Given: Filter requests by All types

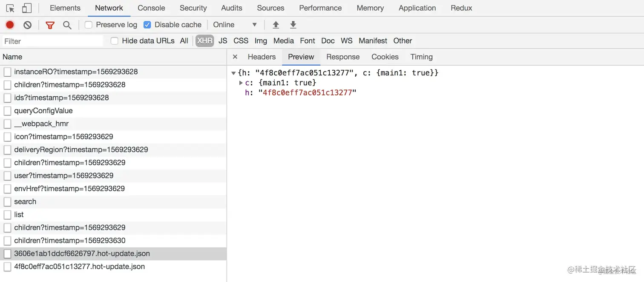Looking at the screenshot, I should tap(184, 41).
